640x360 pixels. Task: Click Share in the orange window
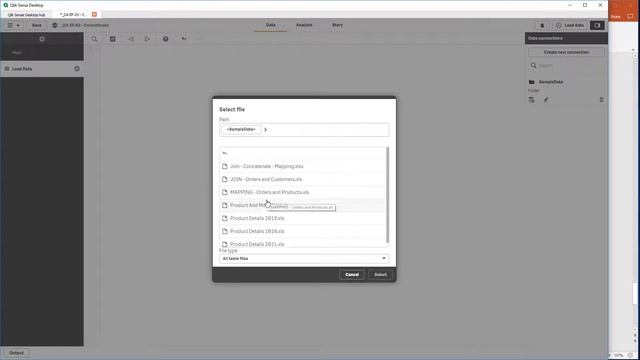[x=616, y=17]
